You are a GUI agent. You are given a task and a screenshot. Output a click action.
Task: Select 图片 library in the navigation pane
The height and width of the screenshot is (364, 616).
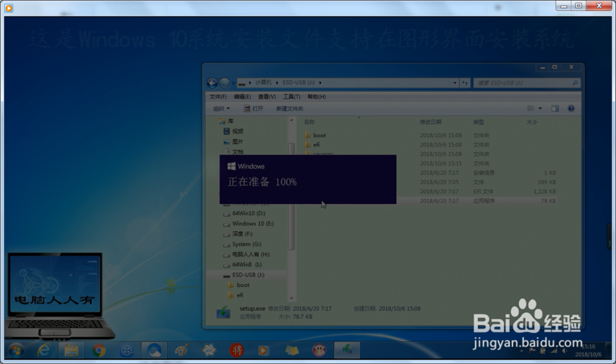[233, 142]
